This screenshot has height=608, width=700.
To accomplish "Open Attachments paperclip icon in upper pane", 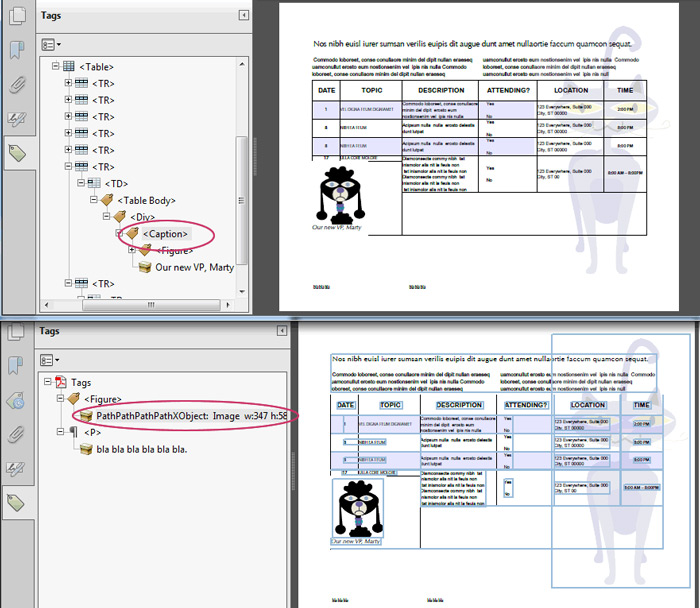I will coord(16,85).
